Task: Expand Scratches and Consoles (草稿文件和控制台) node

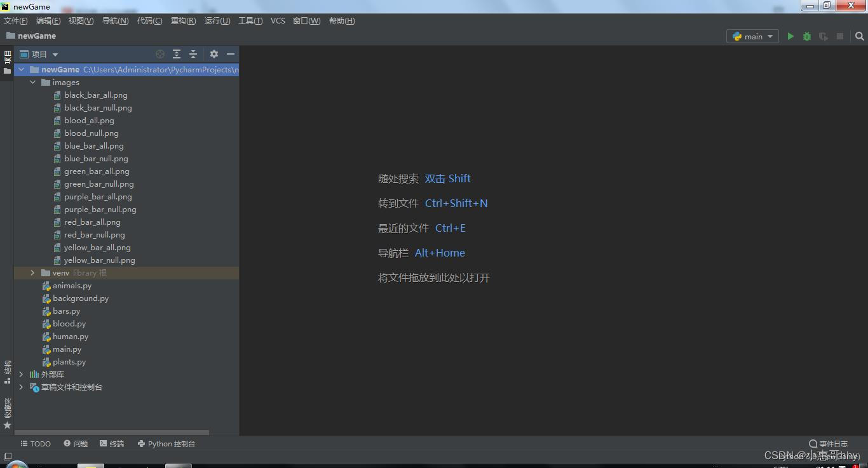Action: [x=22, y=387]
